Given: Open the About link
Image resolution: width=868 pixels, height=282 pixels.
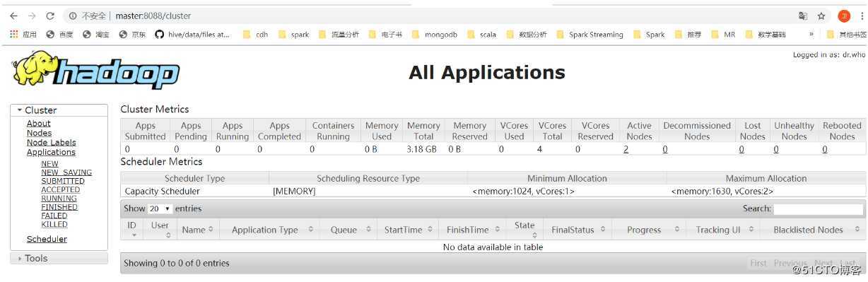Looking at the screenshot, I should [x=39, y=124].
